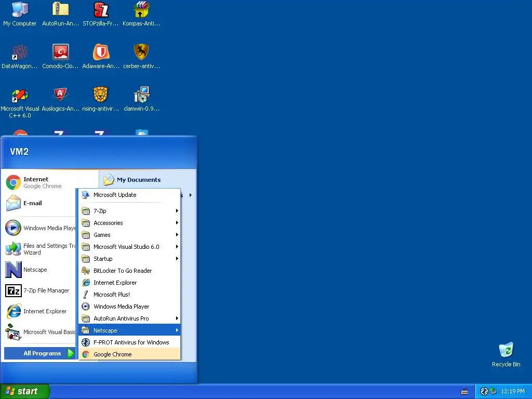
Task: Click the 12:19 PM clock
Action: click(x=512, y=391)
